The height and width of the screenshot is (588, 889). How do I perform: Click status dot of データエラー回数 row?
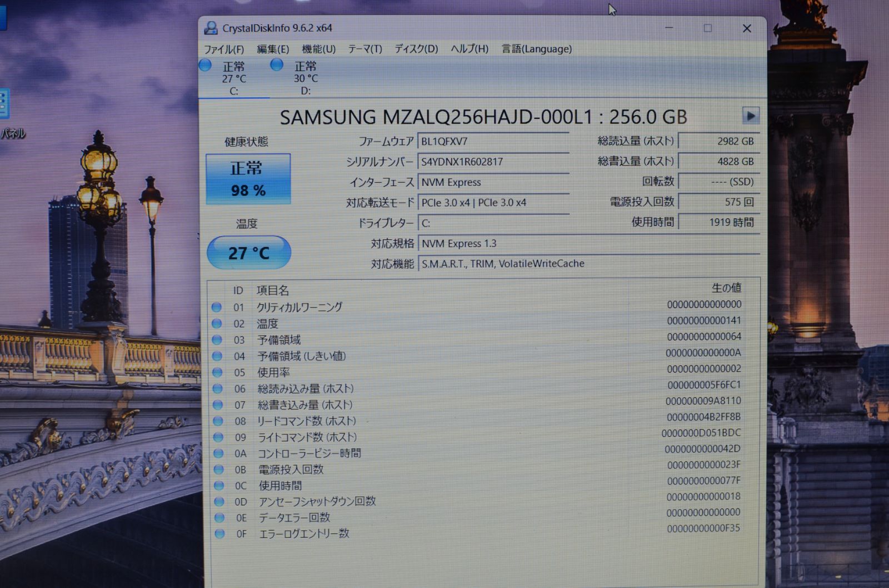click(219, 517)
